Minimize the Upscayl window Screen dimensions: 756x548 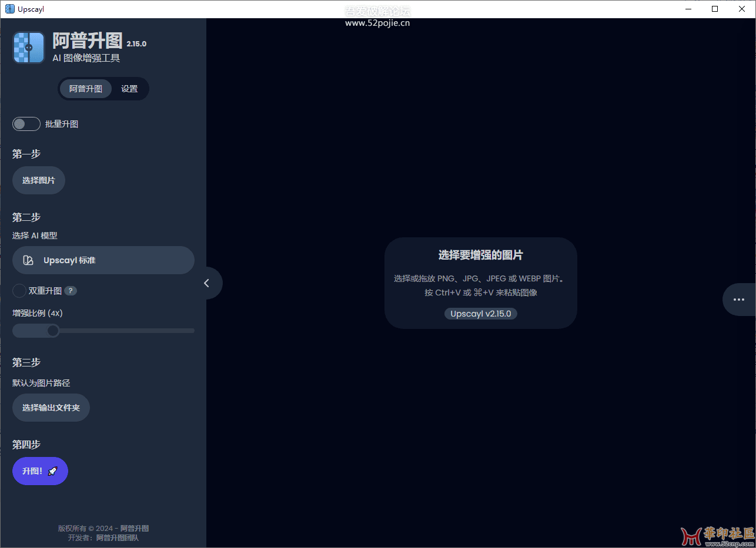tap(688, 9)
